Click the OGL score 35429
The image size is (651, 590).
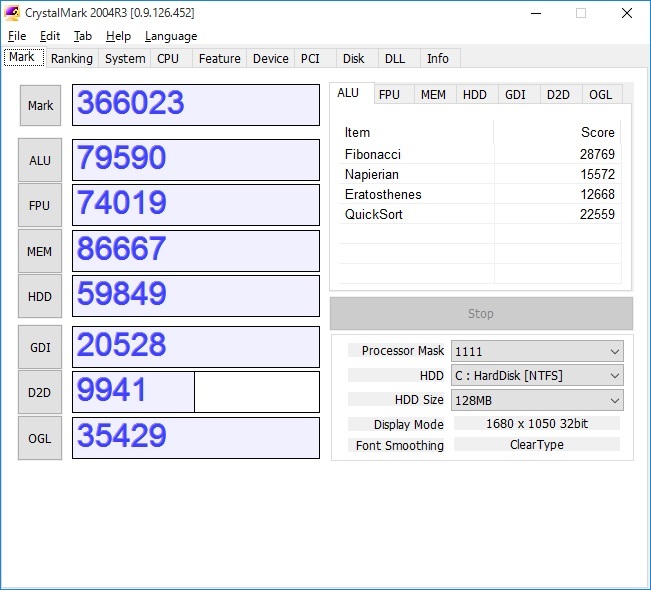pyautogui.click(x=196, y=438)
